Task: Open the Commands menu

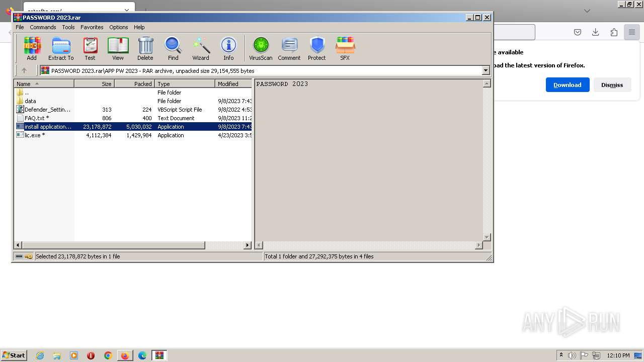Action: [x=43, y=27]
